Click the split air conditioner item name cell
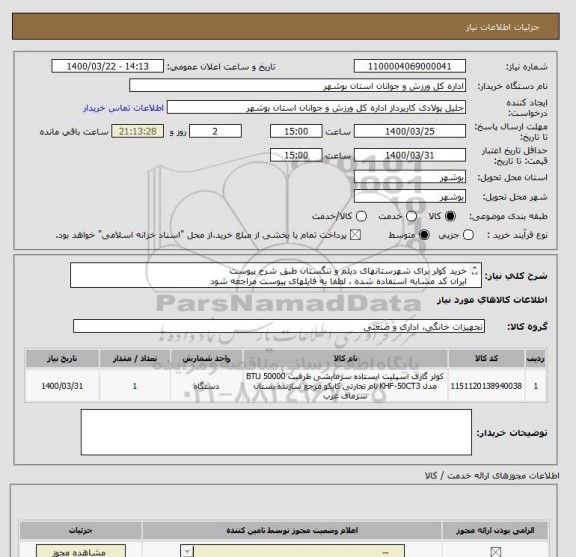The image size is (576, 557). tap(345, 386)
